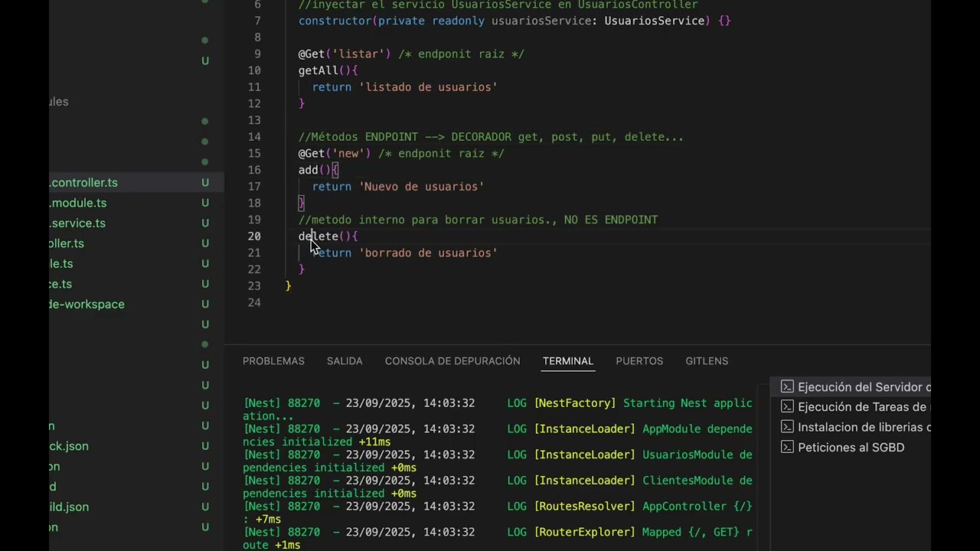This screenshot has height=551, width=980.
Task: Select the .service.ts file in explorer
Action: (78, 223)
